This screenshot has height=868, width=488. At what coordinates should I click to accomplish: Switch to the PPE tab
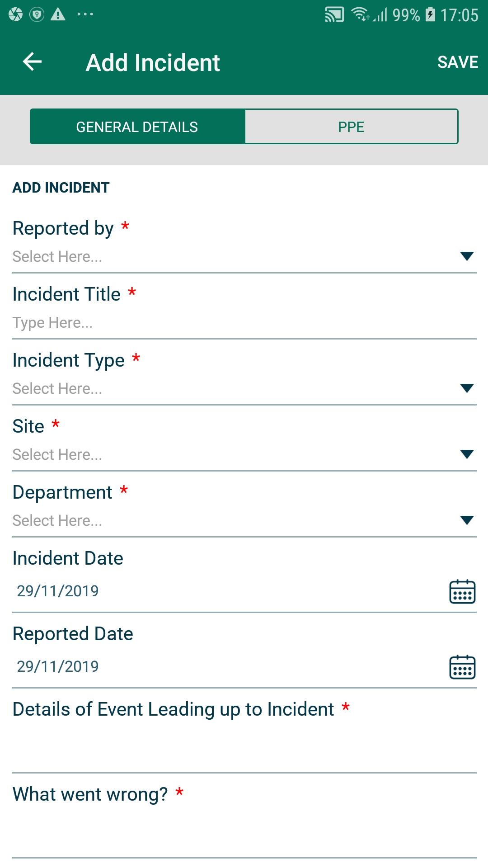(x=351, y=127)
